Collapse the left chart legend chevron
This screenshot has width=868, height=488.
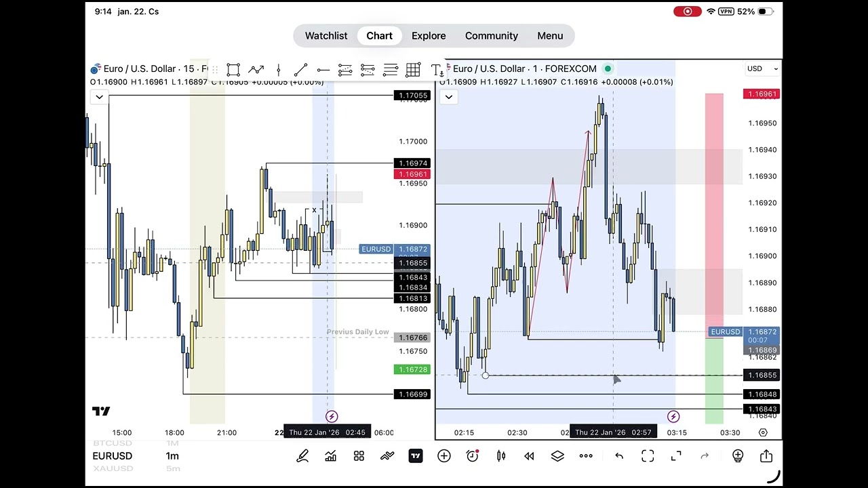pyautogui.click(x=99, y=97)
